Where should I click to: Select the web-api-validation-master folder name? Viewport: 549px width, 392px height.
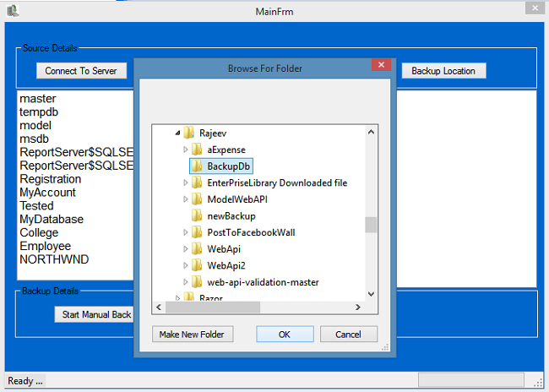click(263, 282)
